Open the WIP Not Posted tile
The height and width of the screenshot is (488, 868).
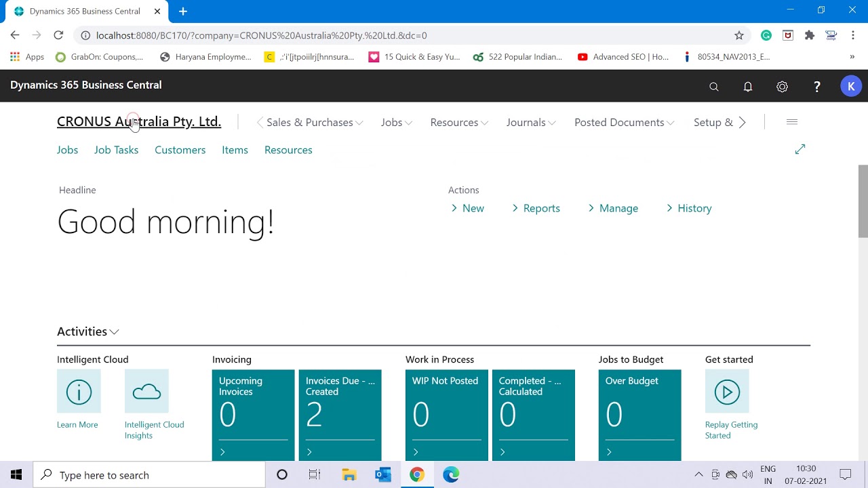click(x=447, y=415)
